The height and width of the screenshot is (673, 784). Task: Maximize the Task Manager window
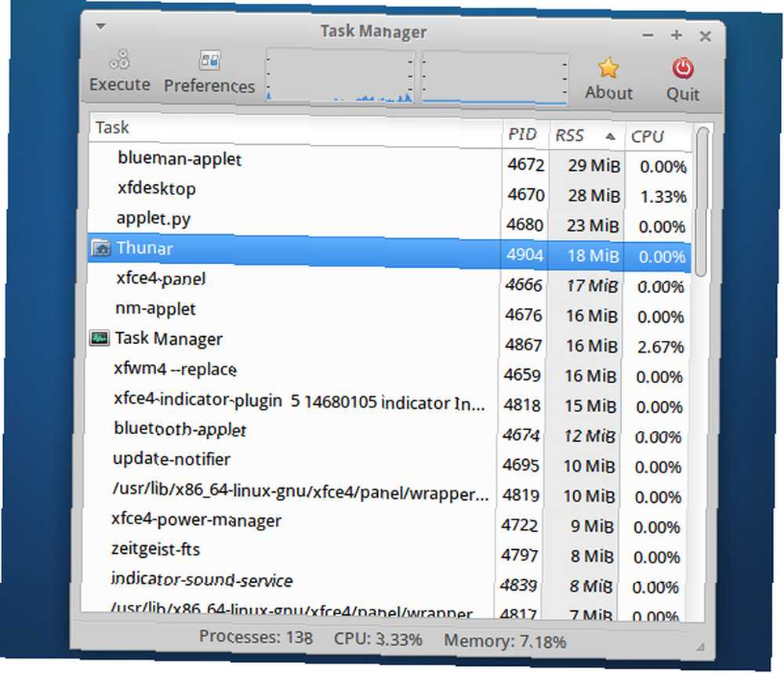pyautogui.click(x=677, y=35)
